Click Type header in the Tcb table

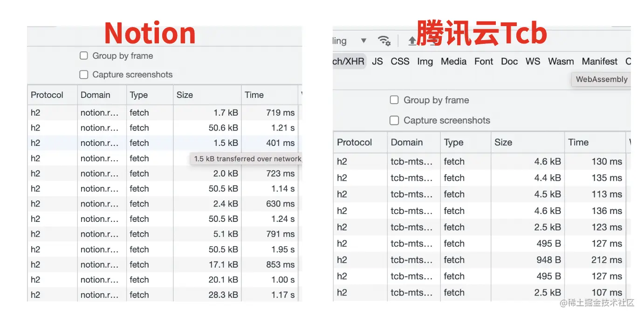click(x=466, y=142)
